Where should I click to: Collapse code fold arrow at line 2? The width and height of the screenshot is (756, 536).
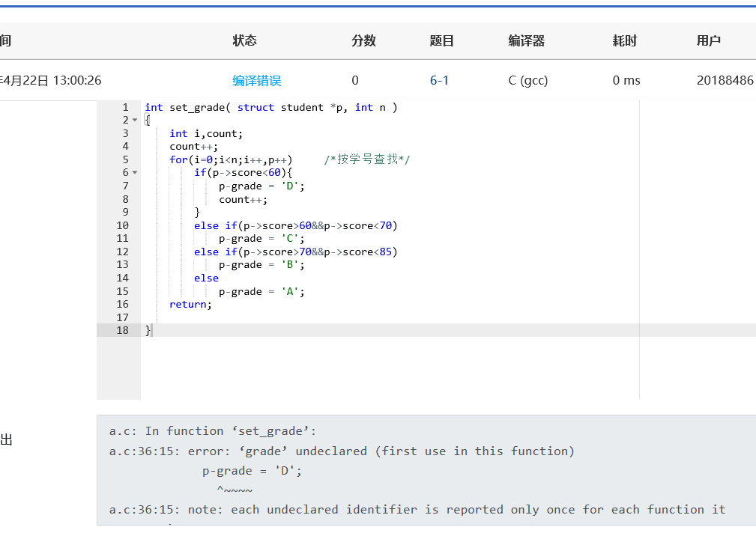[135, 120]
